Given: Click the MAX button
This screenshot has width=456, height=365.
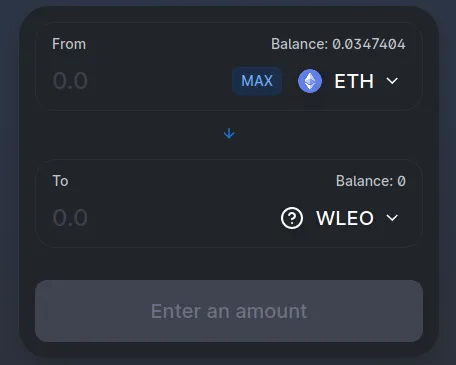Looking at the screenshot, I should pos(257,81).
